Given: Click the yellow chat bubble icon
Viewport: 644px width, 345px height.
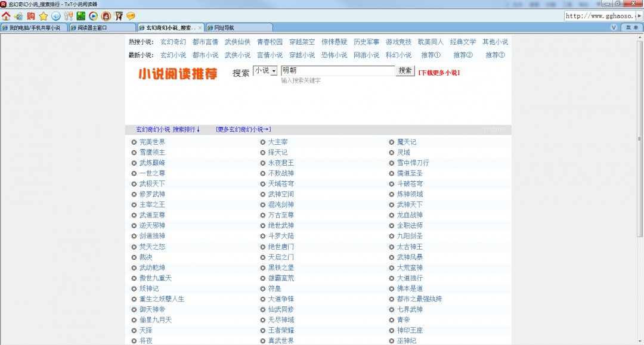Looking at the screenshot, I should [130, 16].
